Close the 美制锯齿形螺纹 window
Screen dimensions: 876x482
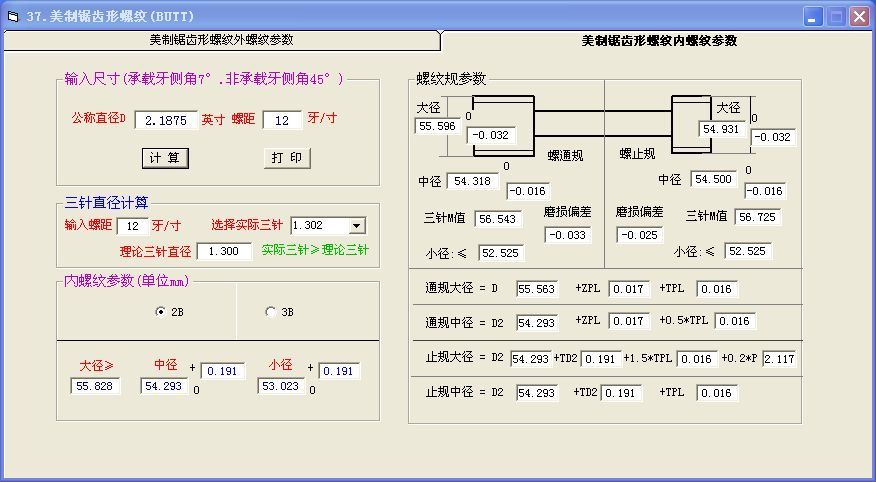click(860, 17)
